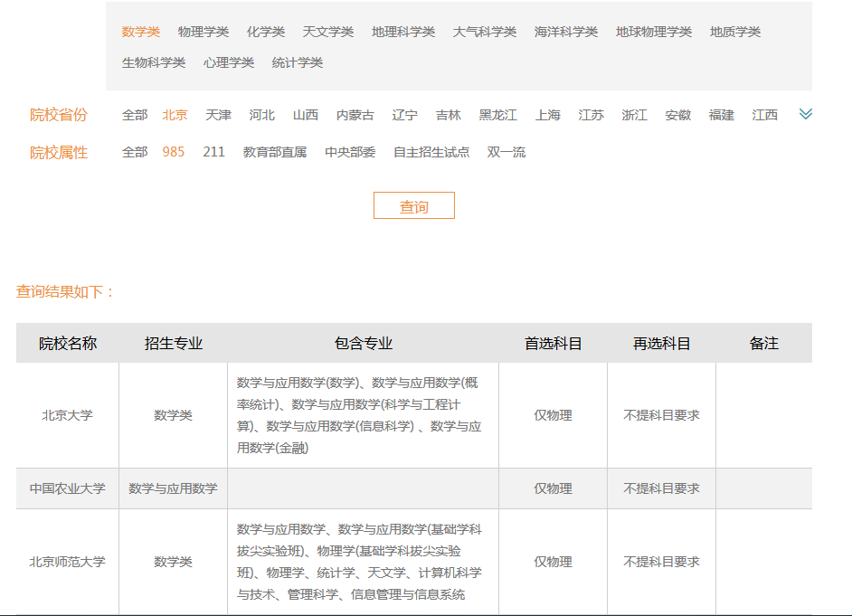Image resolution: width=852 pixels, height=616 pixels.
Task: Choose the 生物科学类 category
Action: pos(154,63)
